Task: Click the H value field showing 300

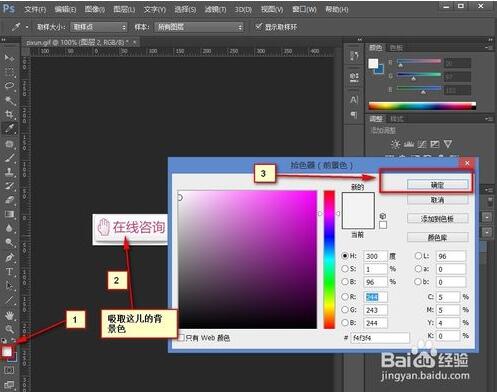Action: click(375, 256)
